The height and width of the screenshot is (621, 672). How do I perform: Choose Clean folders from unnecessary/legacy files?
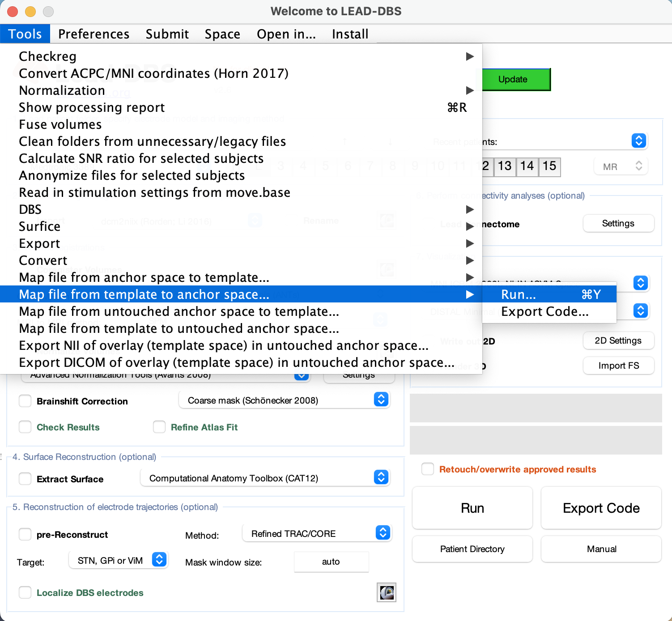[241, 141]
